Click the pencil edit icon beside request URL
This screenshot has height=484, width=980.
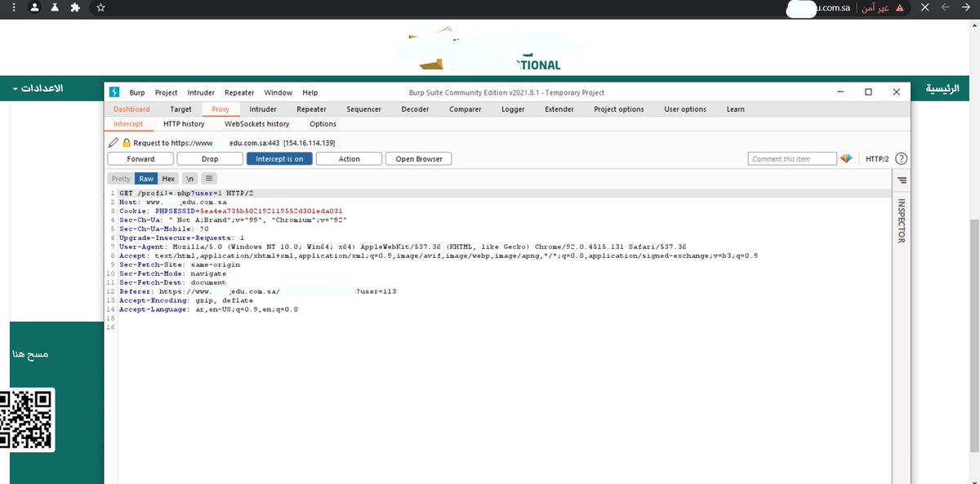click(x=114, y=142)
